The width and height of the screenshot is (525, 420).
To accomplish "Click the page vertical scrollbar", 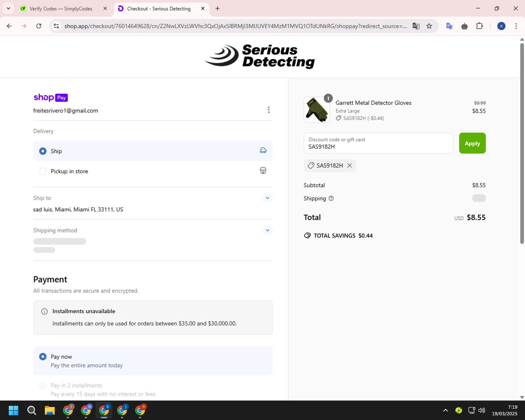I will coord(522,143).
